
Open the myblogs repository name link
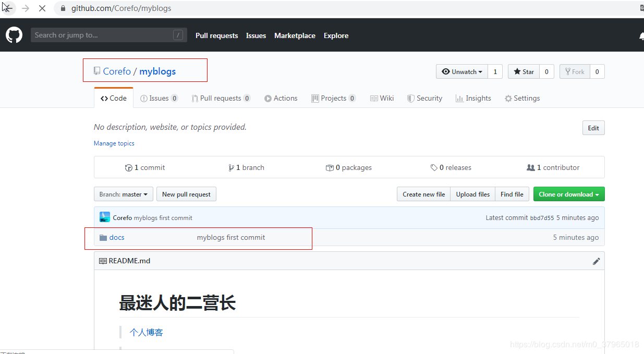pyautogui.click(x=157, y=71)
